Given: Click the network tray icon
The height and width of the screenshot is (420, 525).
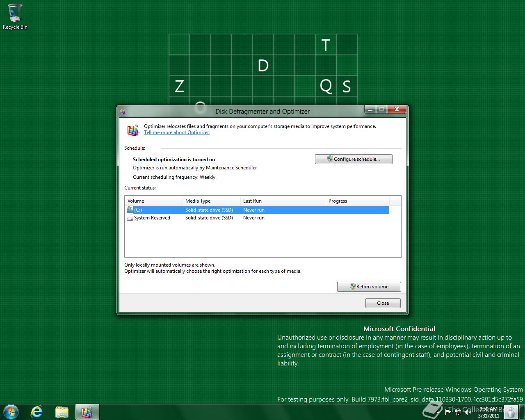Looking at the screenshot, I should [457, 412].
